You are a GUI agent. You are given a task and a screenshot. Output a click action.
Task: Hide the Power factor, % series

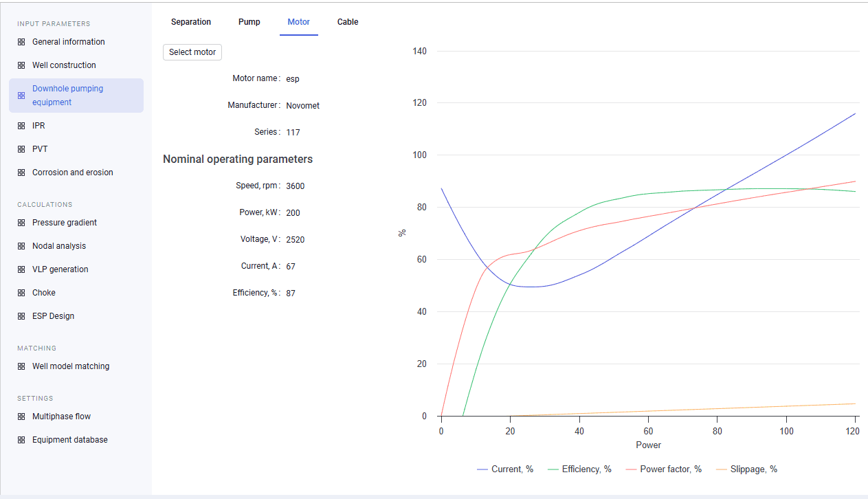(664, 469)
